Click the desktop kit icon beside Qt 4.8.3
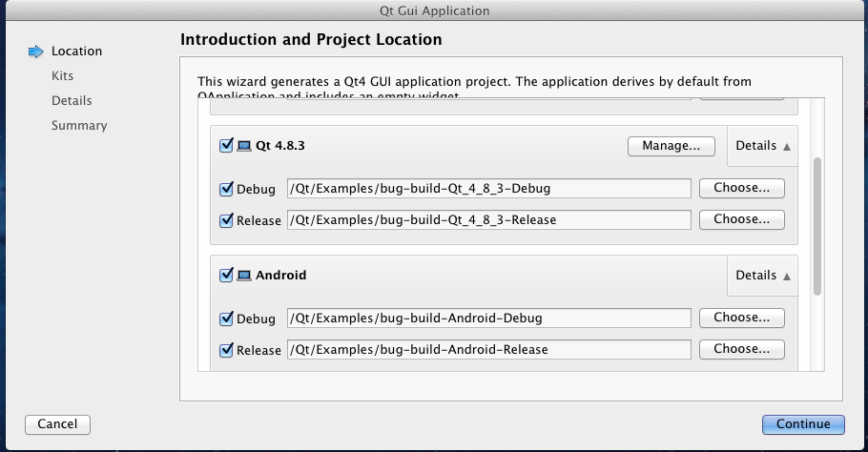The height and width of the screenshot is (452, 868). (244, 146)
